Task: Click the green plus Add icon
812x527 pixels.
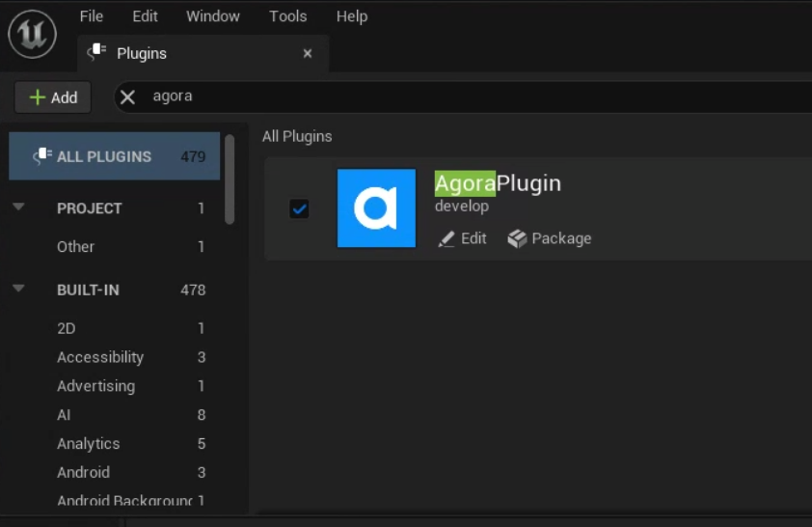Action: pos(38,97)
